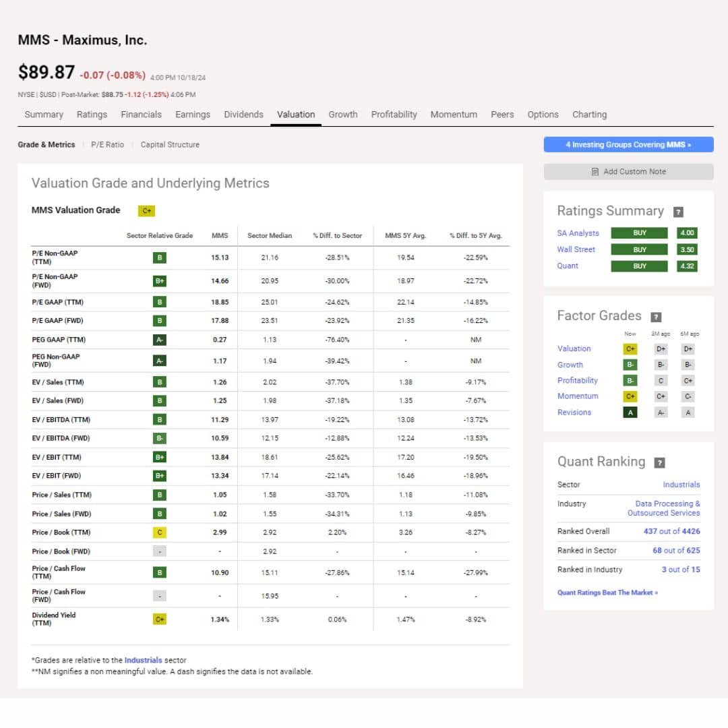Click grade badge for P/E GAAP (TTM)
Image resolution: width=728 pixels, height=728 pixels.
click(159, 302)
